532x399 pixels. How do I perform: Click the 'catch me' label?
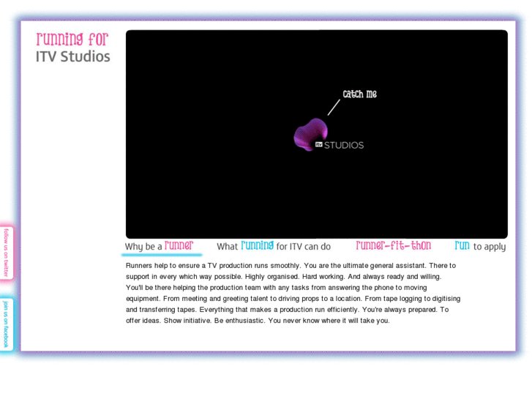359,94
